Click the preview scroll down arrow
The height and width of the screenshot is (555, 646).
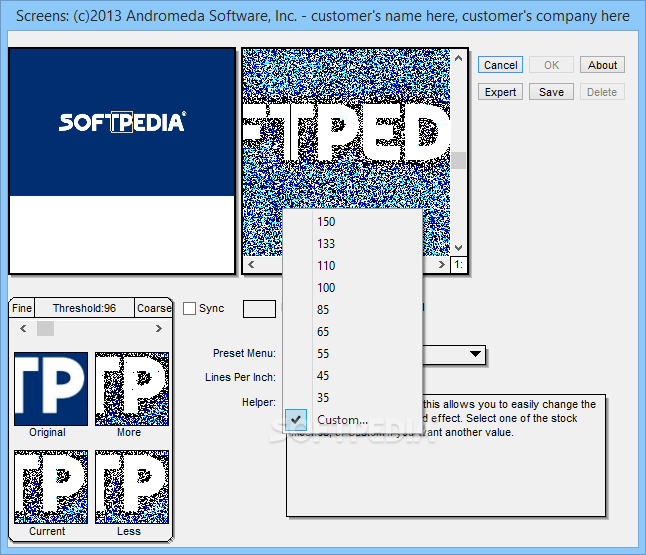click(x=459, y=248)
